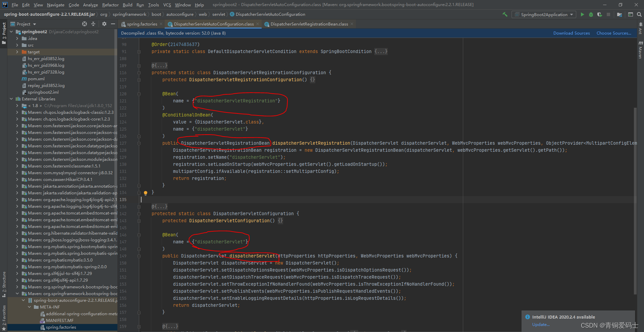The image size is (644, 332).
Task: Click the autoconfigure breadcrumb in the navigation bar
Action: (180, 14)
